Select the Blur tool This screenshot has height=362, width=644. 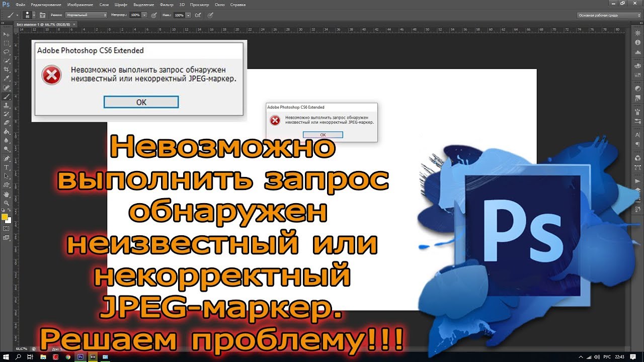[7, 140]
